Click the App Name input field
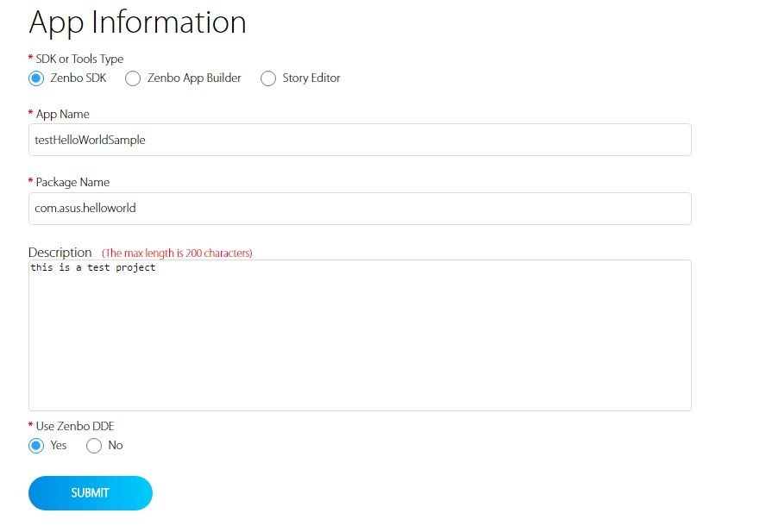779x532 pixels. (x=360, y=140)
